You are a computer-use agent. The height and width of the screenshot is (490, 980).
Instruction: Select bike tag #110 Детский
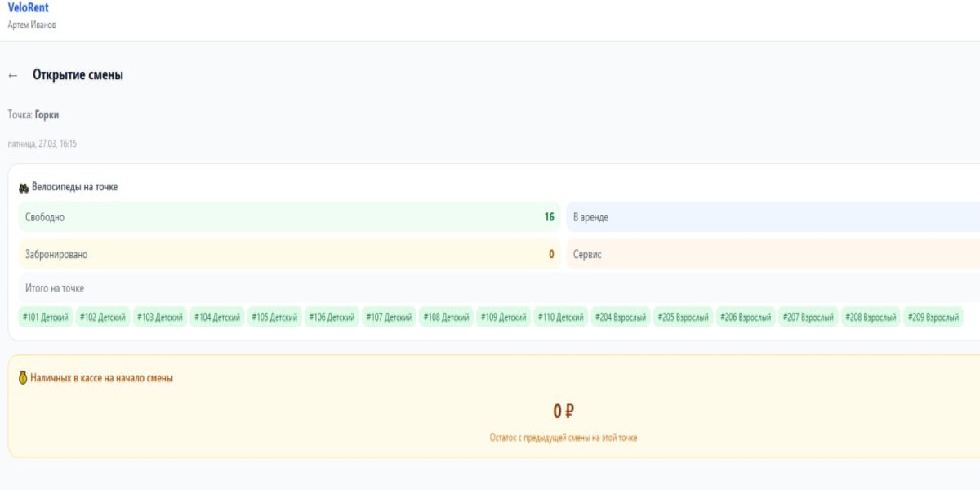coord(560,318)
